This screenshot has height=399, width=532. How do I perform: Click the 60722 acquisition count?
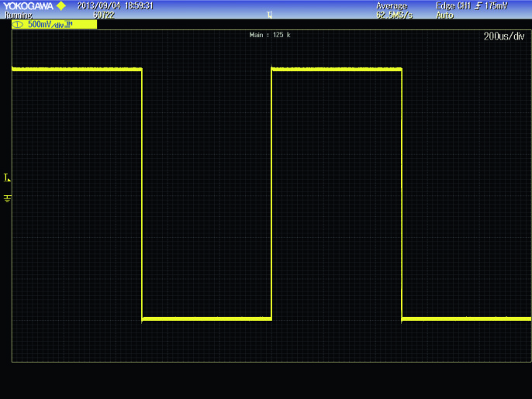pos(104,15)
